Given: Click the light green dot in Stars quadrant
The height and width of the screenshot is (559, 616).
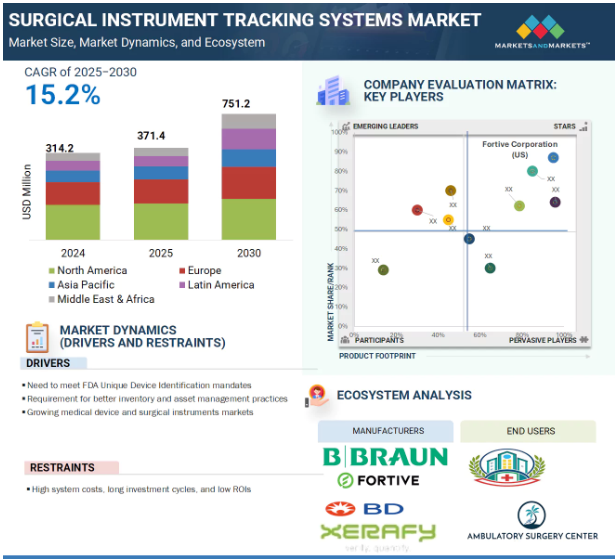Looking at the screenshot, I should (519, 206).
